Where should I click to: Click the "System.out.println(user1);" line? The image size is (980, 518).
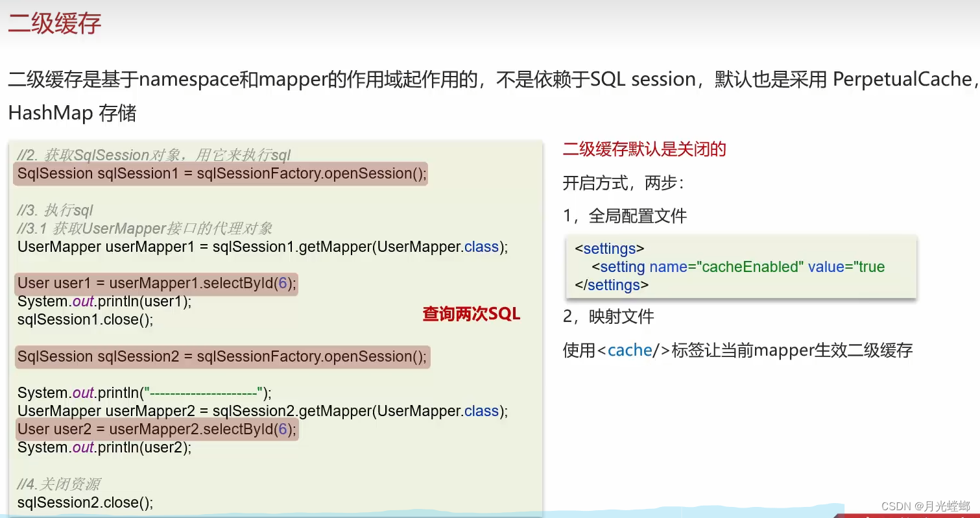[x=104, y=301]
